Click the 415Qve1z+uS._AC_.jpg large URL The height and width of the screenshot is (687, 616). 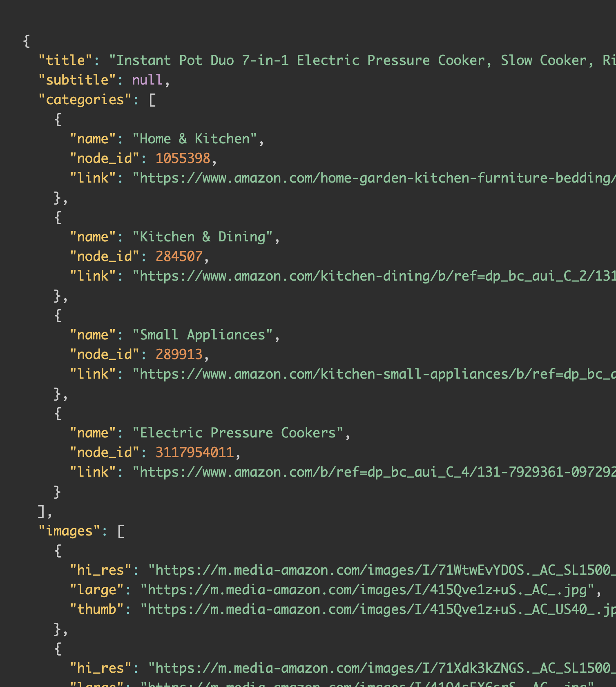click(x=367, y=590)
